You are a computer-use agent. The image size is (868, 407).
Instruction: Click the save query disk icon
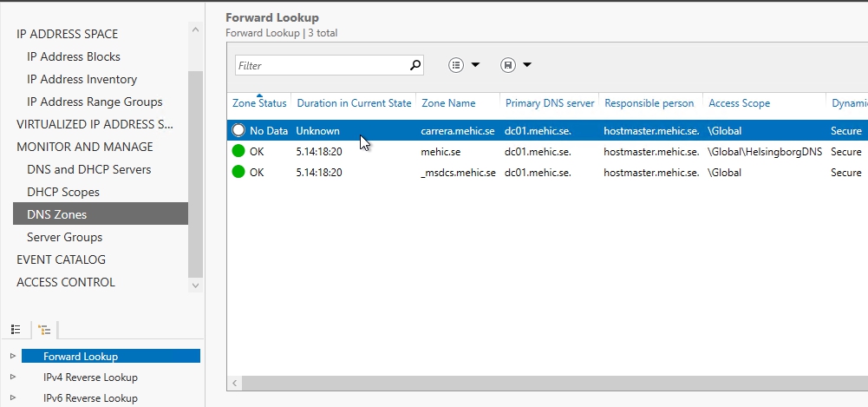click(x=508, y=65)
